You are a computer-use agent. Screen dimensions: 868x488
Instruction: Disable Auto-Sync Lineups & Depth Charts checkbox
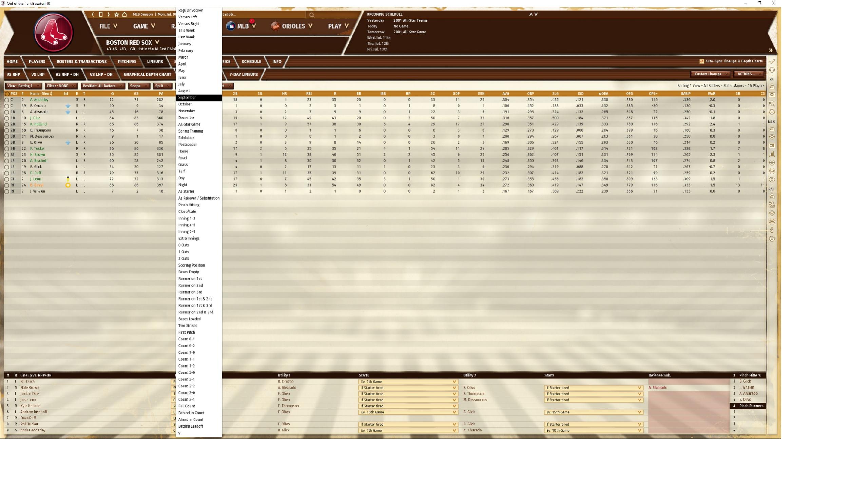click(x=701, y=61)
